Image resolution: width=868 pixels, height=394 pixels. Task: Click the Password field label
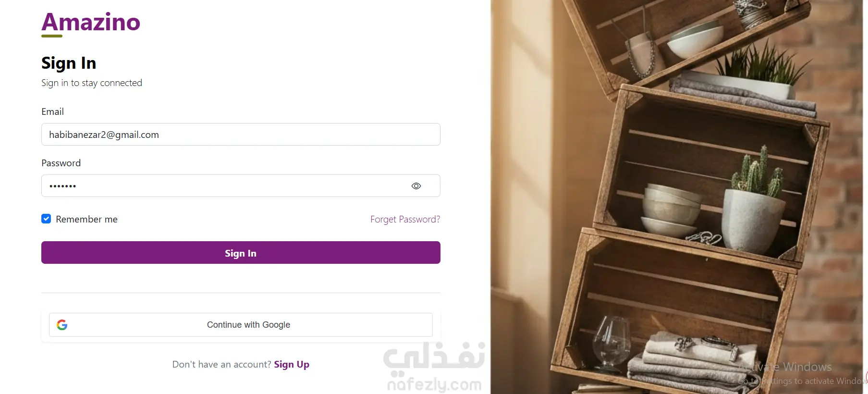tap(61, 163)
